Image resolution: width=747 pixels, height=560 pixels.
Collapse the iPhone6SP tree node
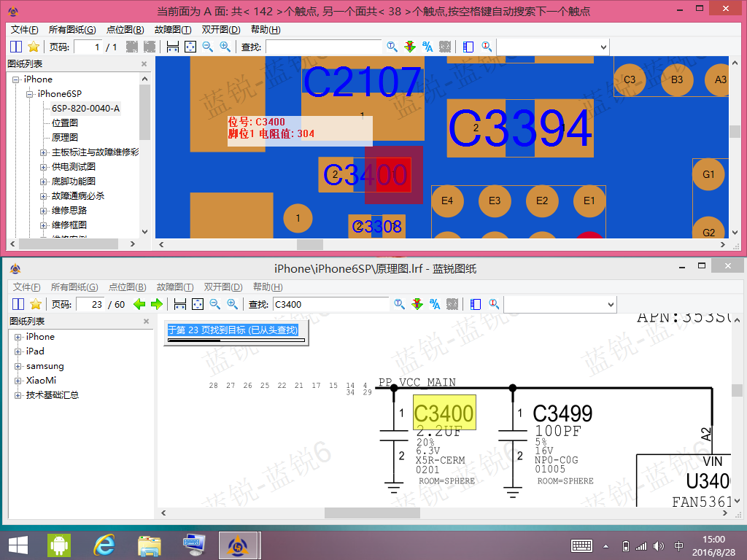pos(29,94)
